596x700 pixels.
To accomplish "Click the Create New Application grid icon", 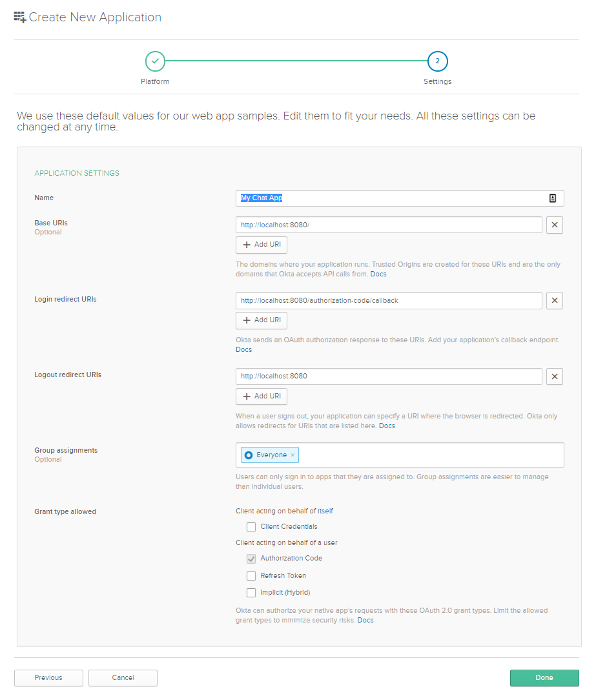I will tap(20, 17).
